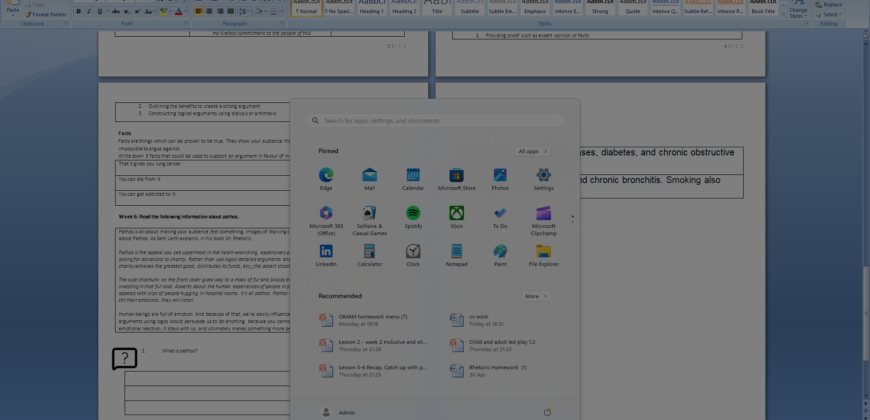Screen dimensions: 870x420
Task: Click Change Case button in Word
Action: click(x=148, y=11)
